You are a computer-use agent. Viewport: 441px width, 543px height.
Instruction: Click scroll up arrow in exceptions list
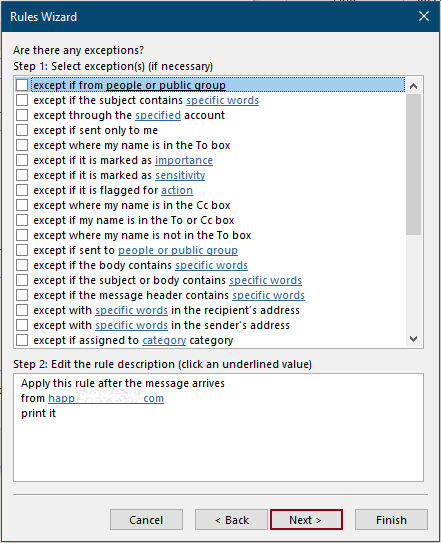413,86
